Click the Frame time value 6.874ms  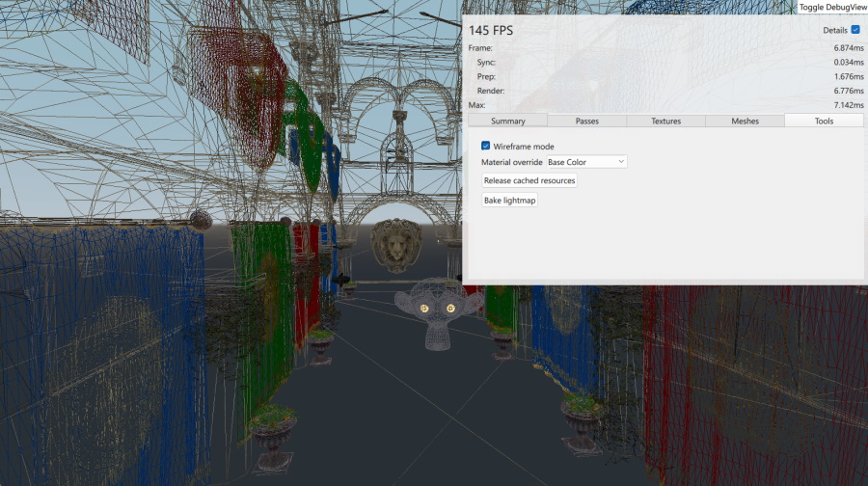(846, 48)
